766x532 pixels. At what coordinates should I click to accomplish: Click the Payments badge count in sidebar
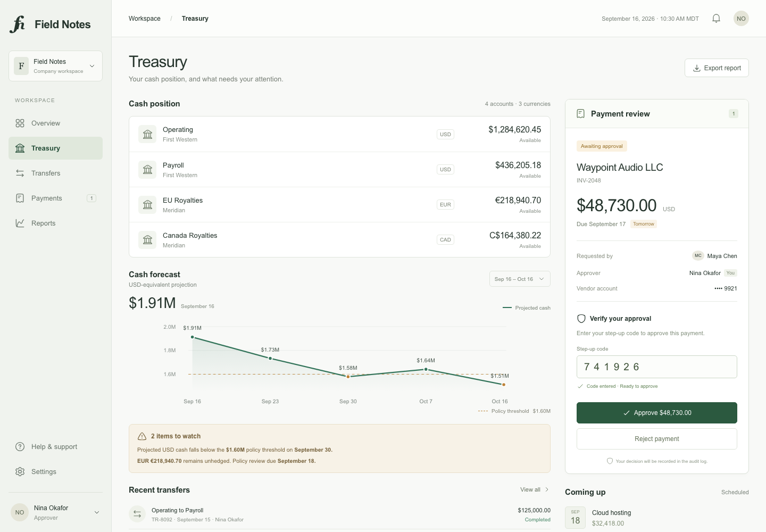[x=91, y=198]
